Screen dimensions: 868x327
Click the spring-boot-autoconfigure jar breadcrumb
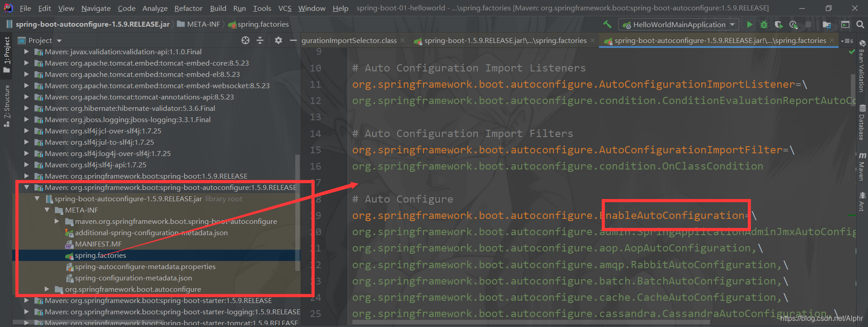pos(88,24)
